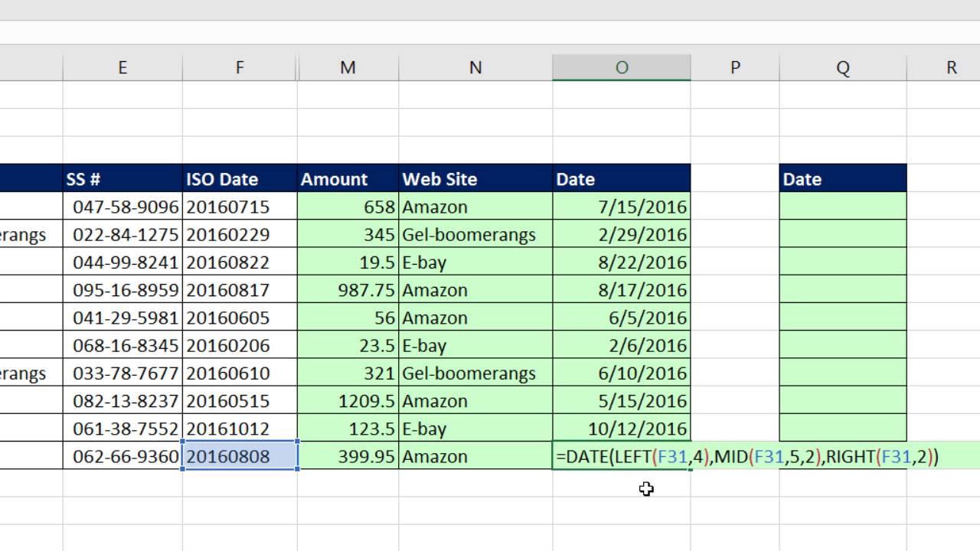Select Gel-boomerangs cell beside amount 321
The height and width of the screenshot is (551, 980).
[475, 373]
